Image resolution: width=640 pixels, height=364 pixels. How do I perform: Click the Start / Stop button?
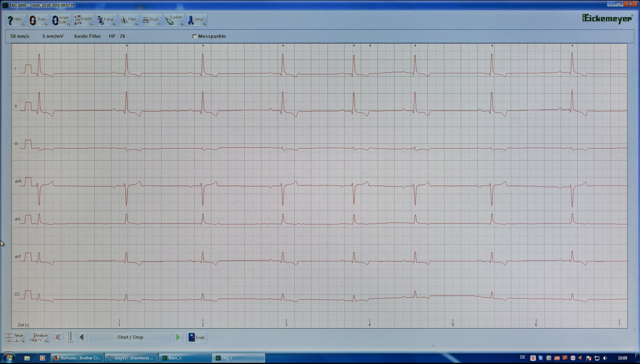click(x=130, y=337)
